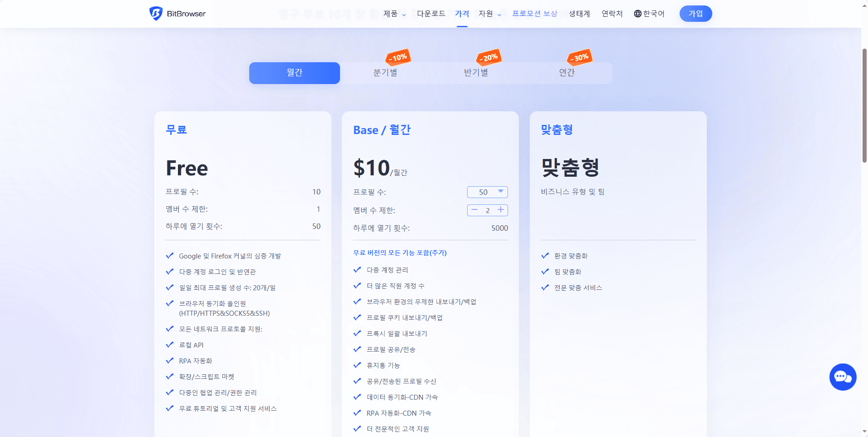Select the 월간 monthly billing option
Viewport: 868px width, 437px height.
294,73
